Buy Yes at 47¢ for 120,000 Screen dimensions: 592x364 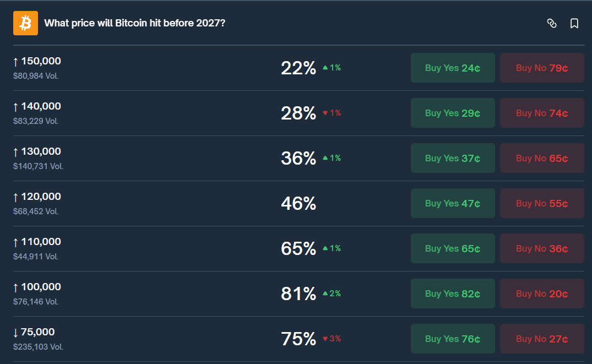point(453,203)
